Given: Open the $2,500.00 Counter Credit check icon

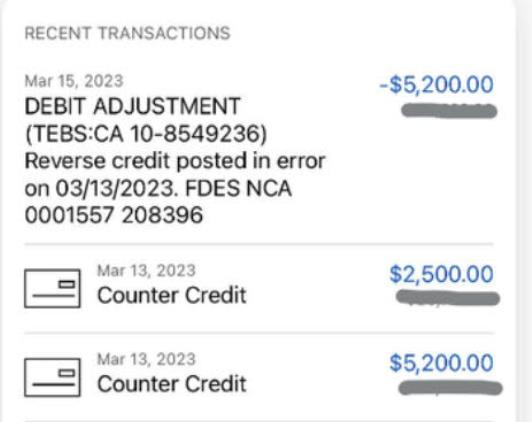Looking at the screenshot, I should 52,288.
